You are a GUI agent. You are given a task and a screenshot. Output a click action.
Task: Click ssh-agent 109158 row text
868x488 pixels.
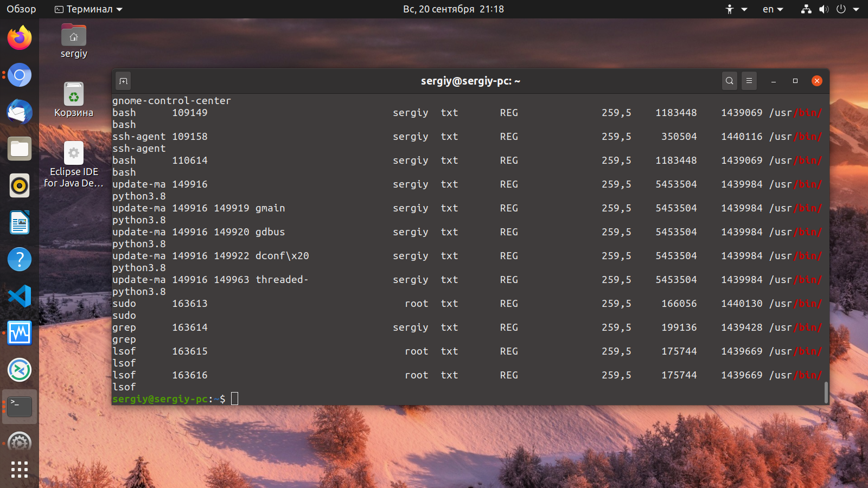pyautogui.click(x=160, y=137)
